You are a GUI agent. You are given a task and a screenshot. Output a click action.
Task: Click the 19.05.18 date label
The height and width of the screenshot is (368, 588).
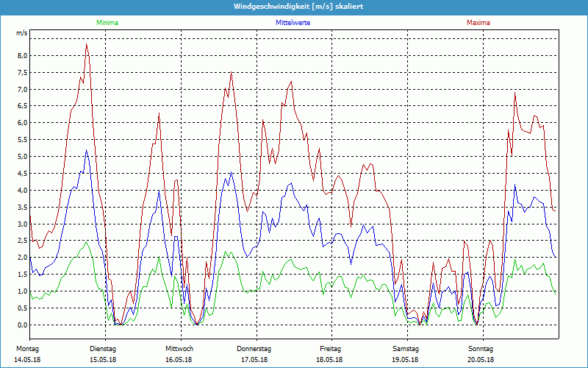tap(405, 360)
